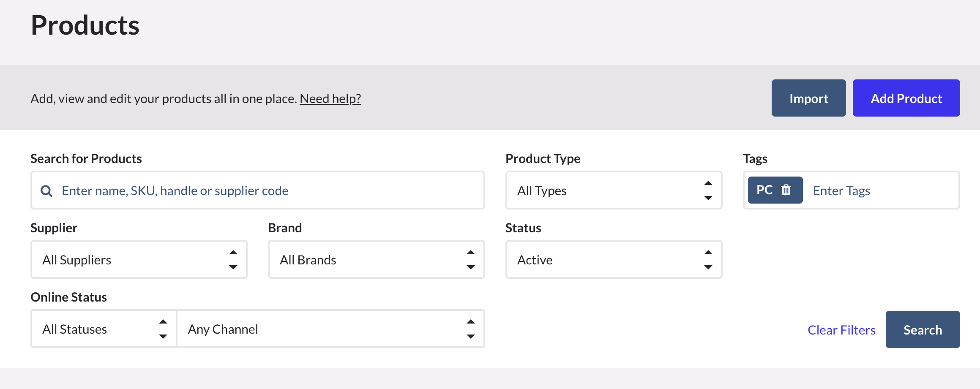Image resolution: width=980 pixels, height=389 pixels.
Task: Open the Need help? link
Action: pos(330,98)
